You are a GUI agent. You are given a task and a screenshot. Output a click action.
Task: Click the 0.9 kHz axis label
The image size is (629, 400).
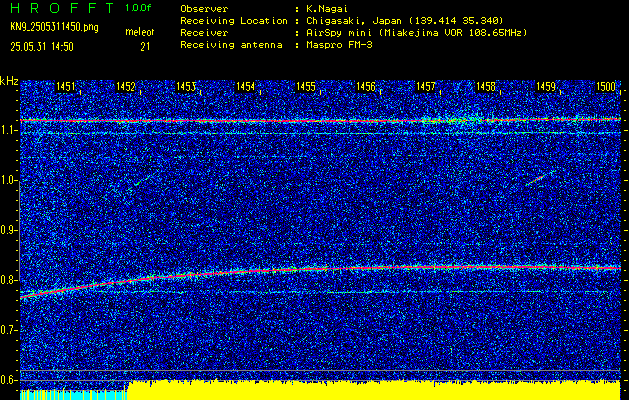(8, 230)
